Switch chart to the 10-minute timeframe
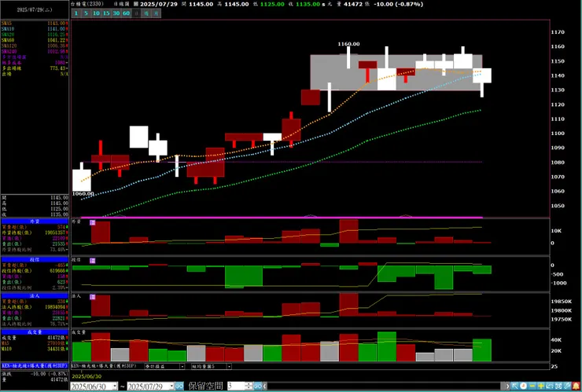The image size is (582, 392). 96,13
